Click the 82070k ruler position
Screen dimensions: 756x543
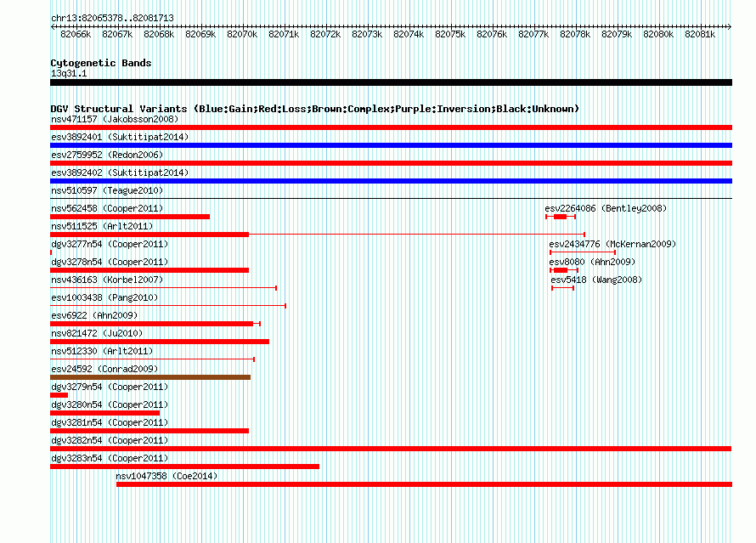tap(242, 34)
